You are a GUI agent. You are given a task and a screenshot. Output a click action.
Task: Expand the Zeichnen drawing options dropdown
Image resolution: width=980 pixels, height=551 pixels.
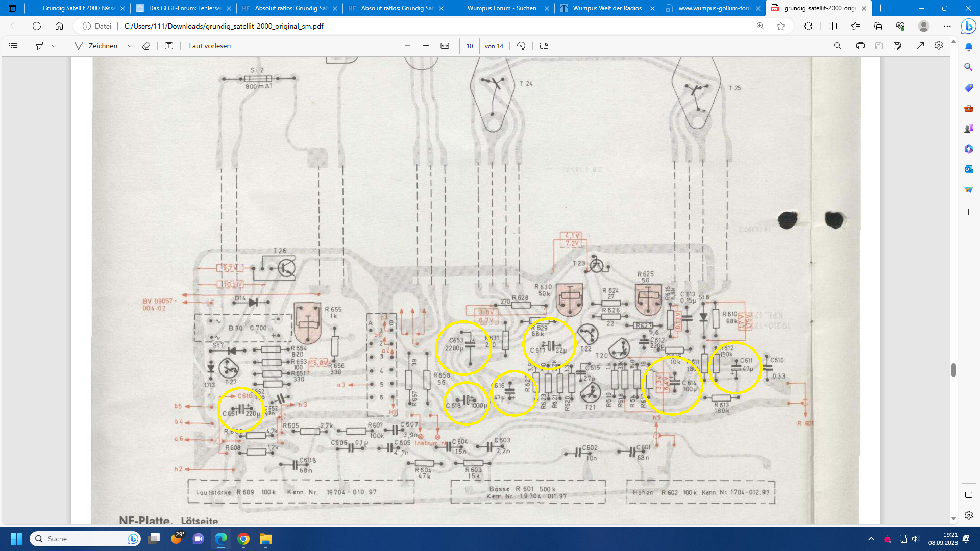(x=130, y=46)
